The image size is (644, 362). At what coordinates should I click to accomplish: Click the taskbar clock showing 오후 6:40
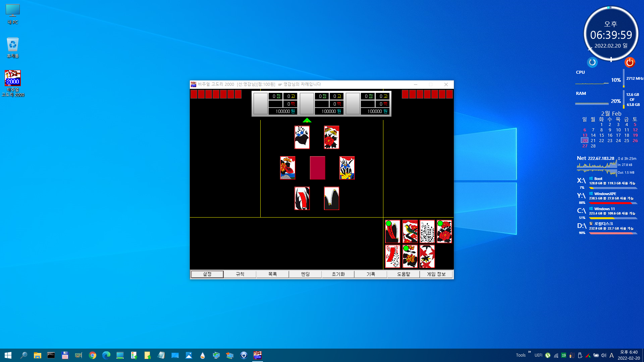629,355
